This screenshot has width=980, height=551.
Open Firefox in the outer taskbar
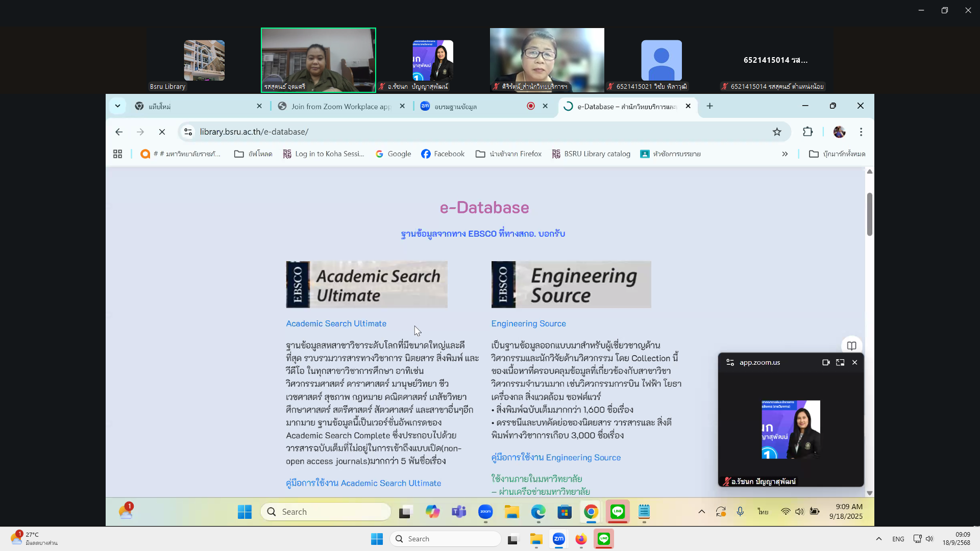(x=581, y=539)
